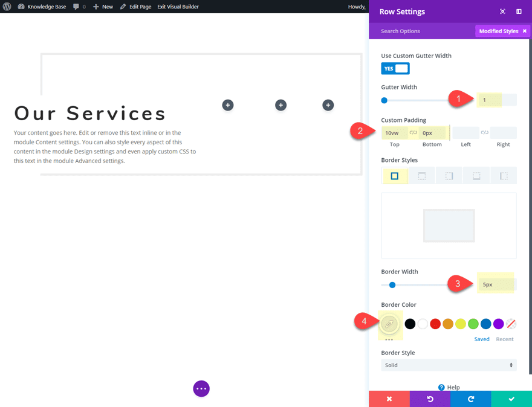The image size is (532, 407).
Task: Disable Use Custom Gutter Width
Action: pyautogui.click(x=395, y=68)
